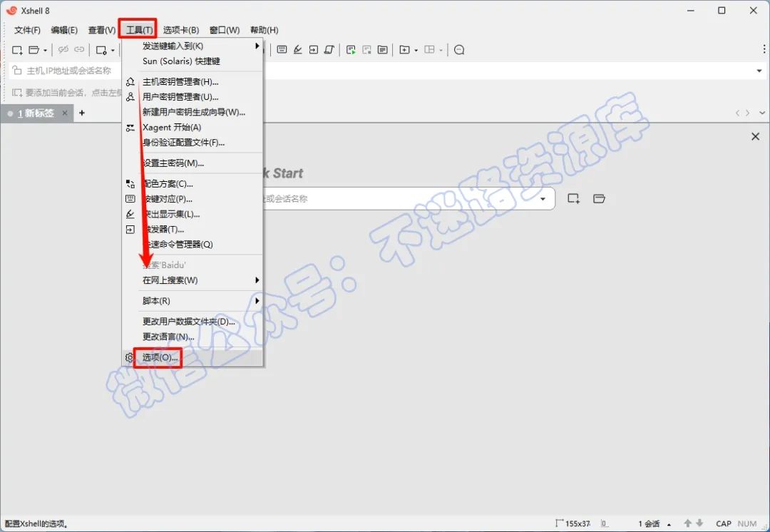Click the Layout panes toolbar icon

(430, 50)
